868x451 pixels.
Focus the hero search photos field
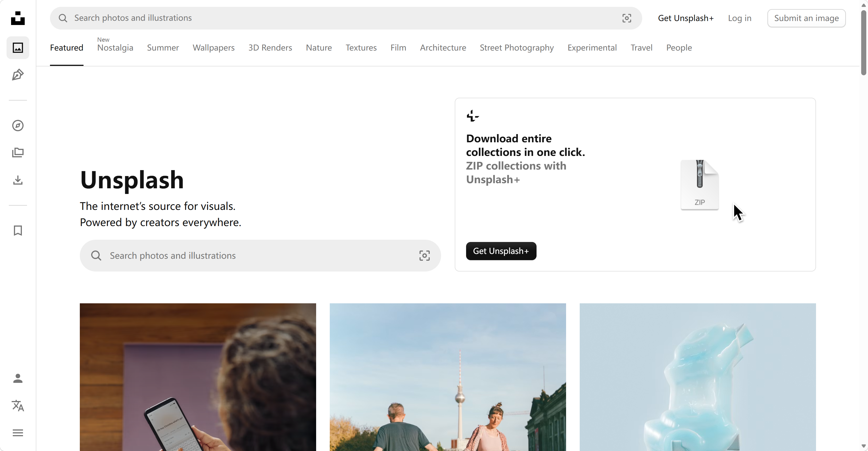pyautogui.click(x=260, y=256)
